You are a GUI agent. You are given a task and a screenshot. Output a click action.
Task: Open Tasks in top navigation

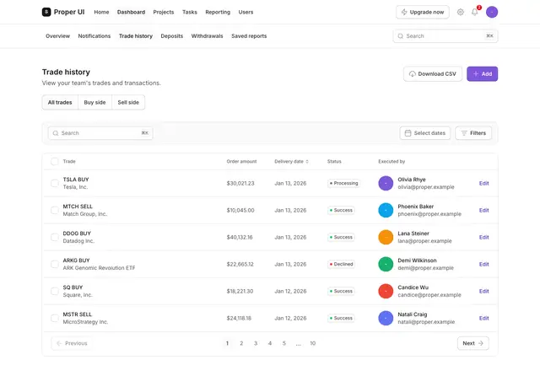tap(189, 12)
